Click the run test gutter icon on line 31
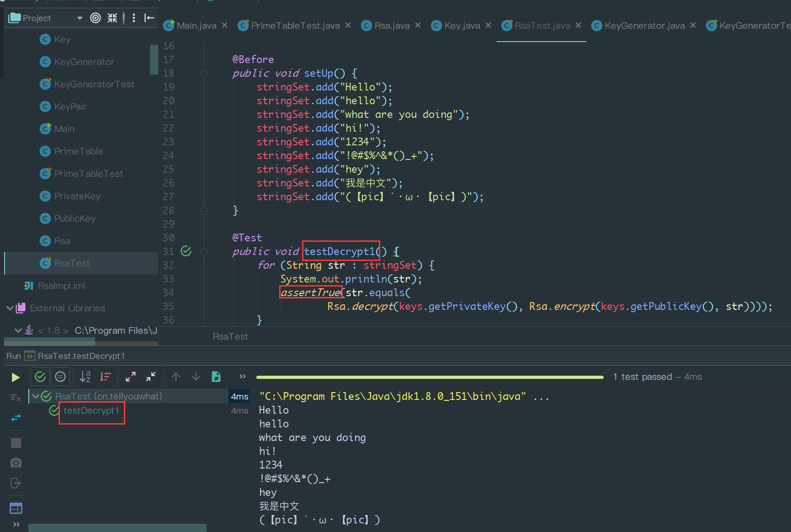This screenshot has height=532, width=791. [186, 251]
